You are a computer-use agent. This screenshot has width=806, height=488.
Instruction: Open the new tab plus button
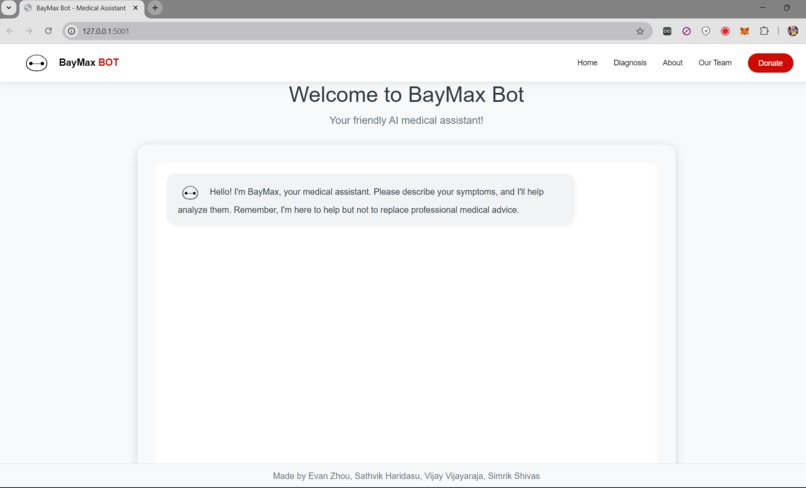point(155,8)
